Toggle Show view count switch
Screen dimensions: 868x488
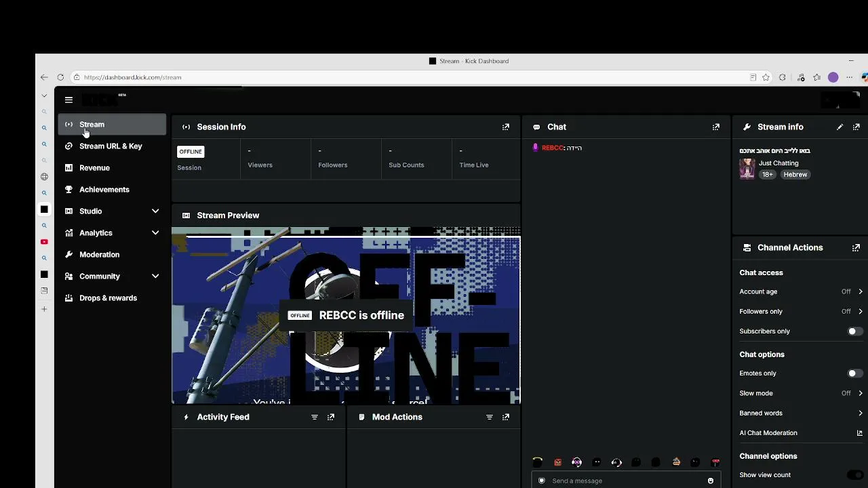point(855,475)
